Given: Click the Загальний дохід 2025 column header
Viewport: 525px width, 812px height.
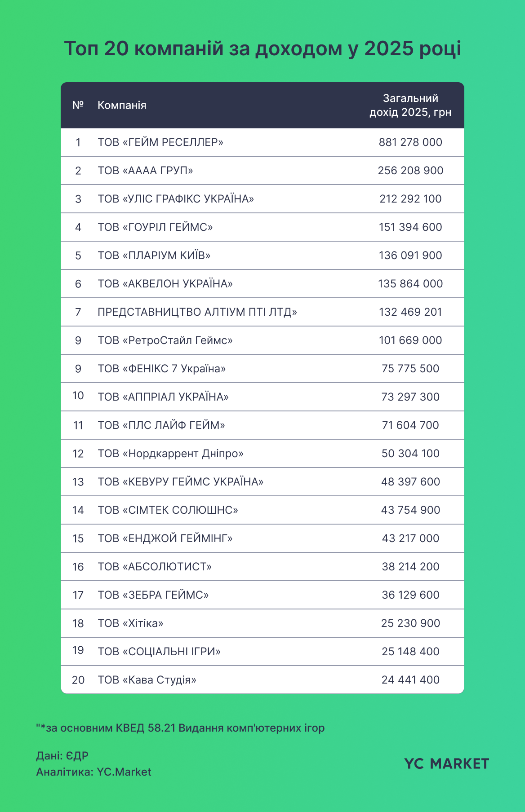Looking at the screenshot, I should 410,105.
